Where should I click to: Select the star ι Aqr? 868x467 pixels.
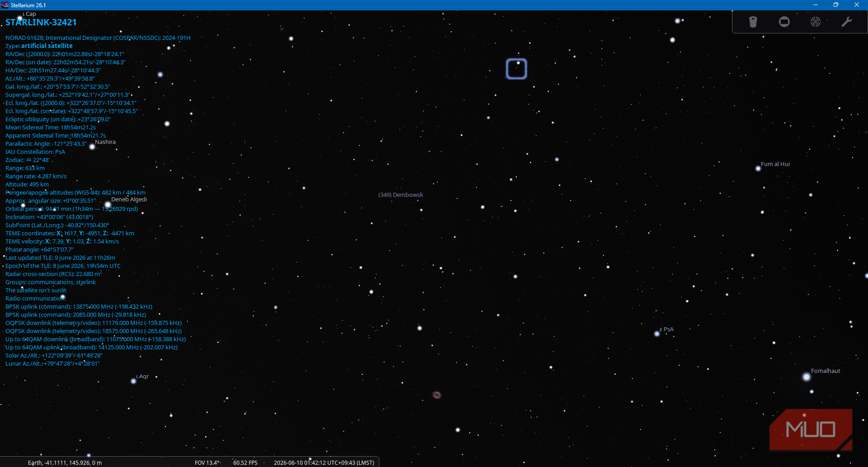[133, 381]
